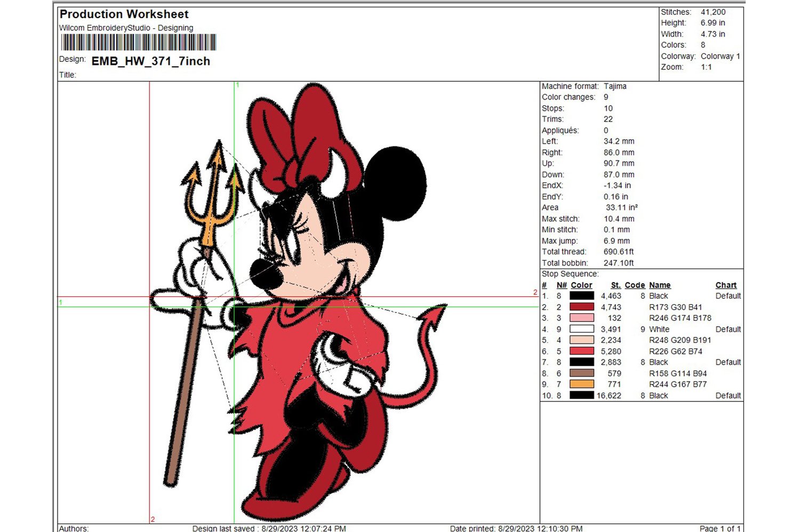
Task: Click the "Stops:" label
Action: (x=553, y=108)
